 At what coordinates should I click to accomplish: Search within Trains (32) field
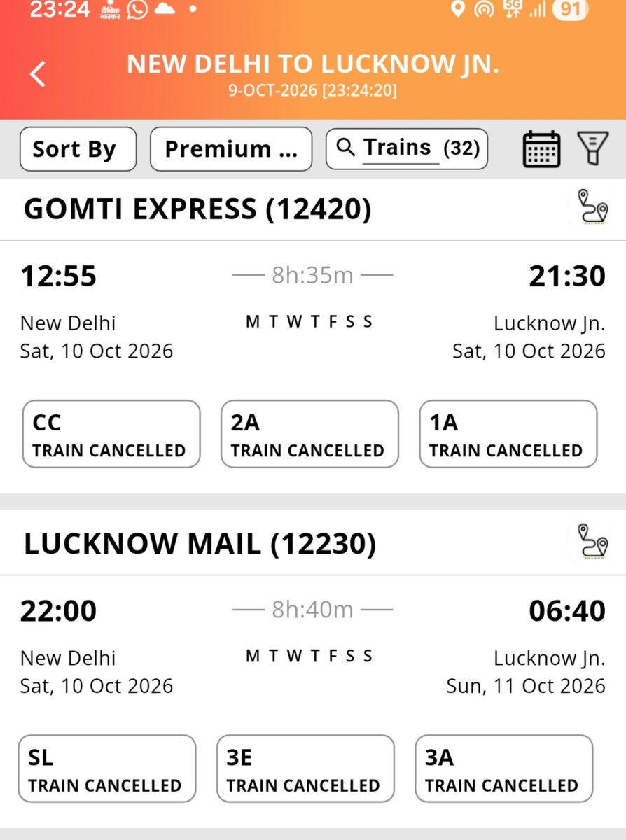click(407, 148)
